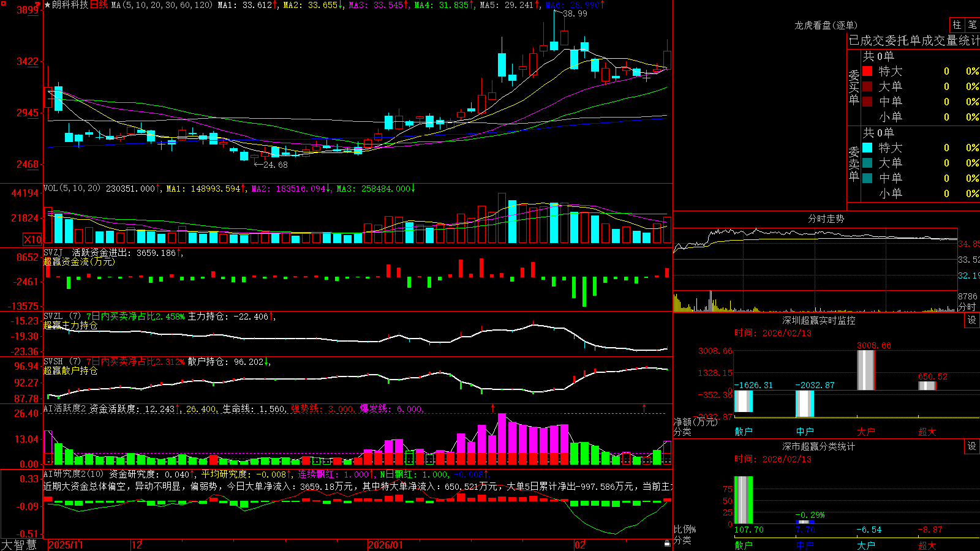Screen dimensions: 980x551
Task: Open settings 设 for 深市超赢分类统计
Action: (x=972, y=446)
